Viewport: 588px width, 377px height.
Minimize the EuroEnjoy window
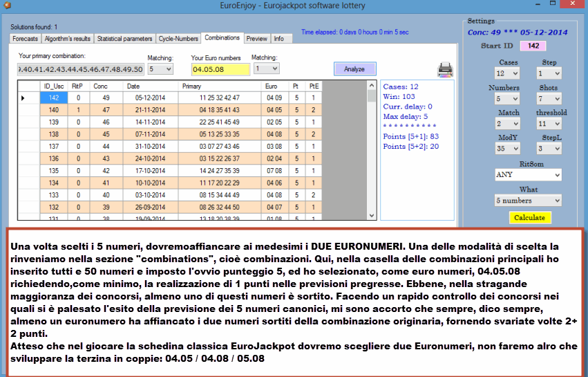(538, 4)
